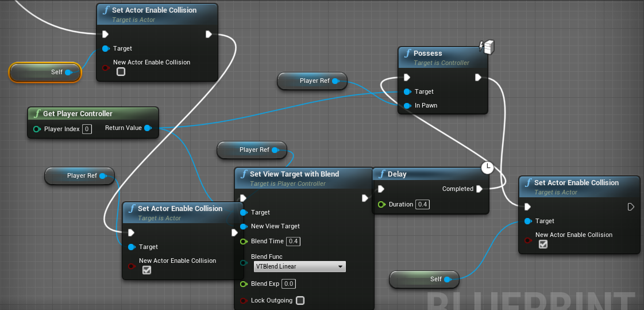Image resolution: width=644 pixels, height=310 pixels.
Task: Click the Duration pin on Delay node
Action: click(x=381, y=204)
